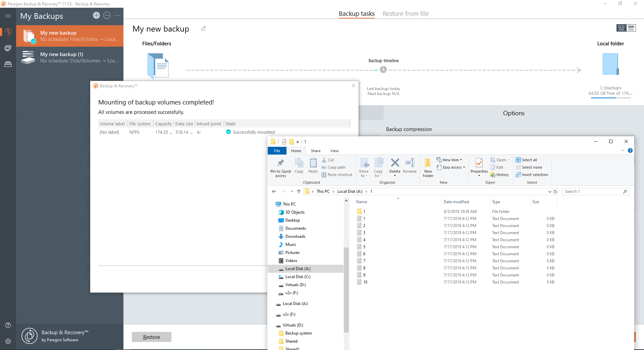This screenshot has height=350, width=644.
Task: Click the New folder icon in ribbon
Action: 428,167
